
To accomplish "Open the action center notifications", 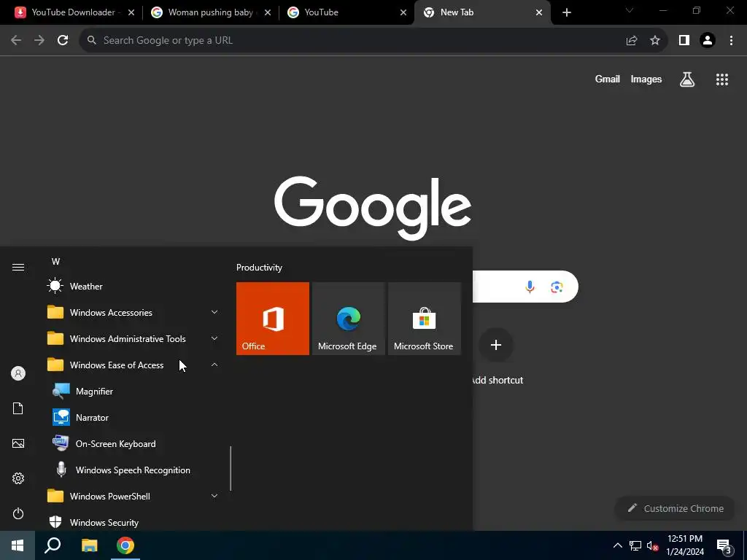I will [724, 545].
